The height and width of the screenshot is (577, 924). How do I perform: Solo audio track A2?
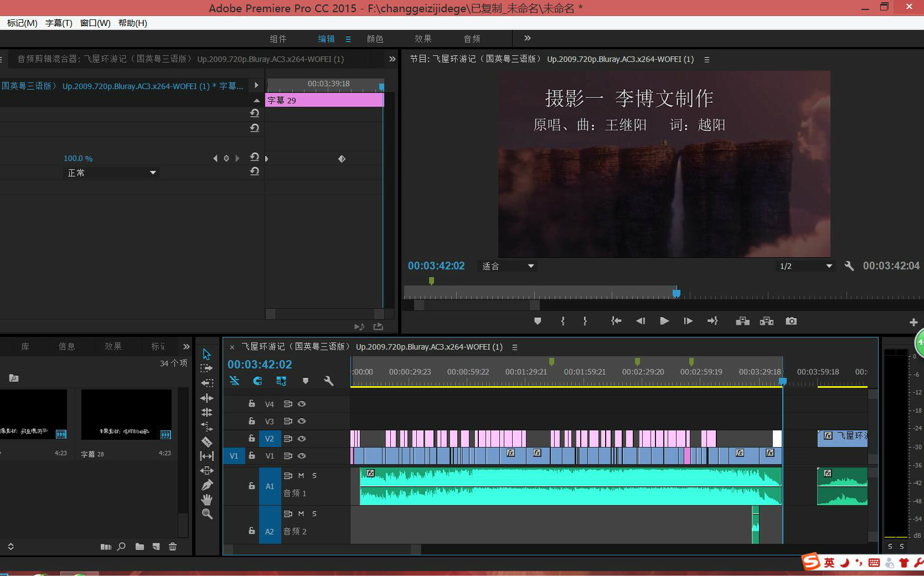click(314, 513)
